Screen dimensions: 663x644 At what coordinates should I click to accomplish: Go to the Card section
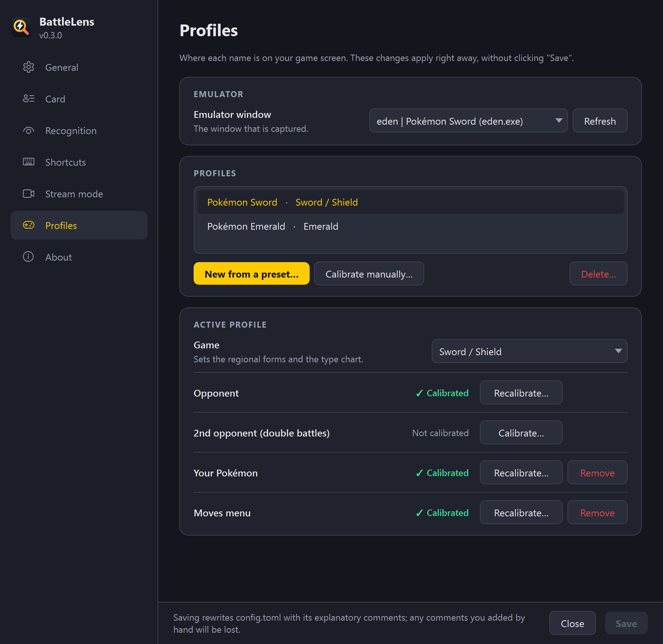tap(79, 99)
